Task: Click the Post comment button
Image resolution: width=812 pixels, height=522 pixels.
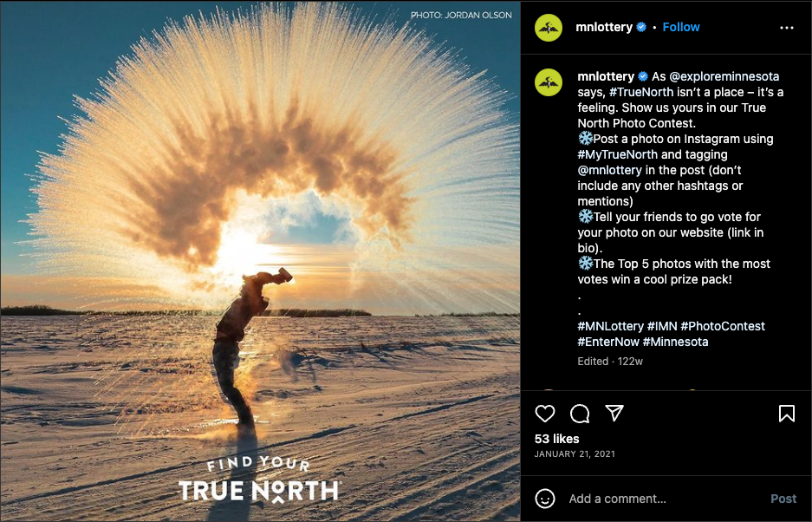Action: coord(783,499)
